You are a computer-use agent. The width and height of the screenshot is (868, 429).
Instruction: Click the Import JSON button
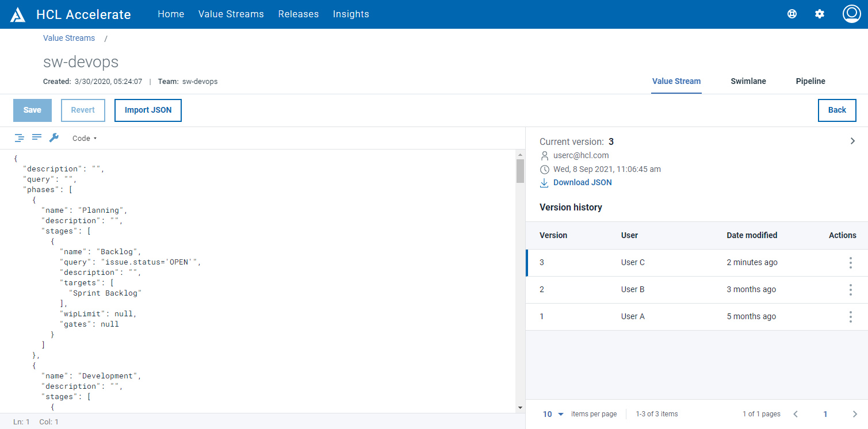point(148,110)
